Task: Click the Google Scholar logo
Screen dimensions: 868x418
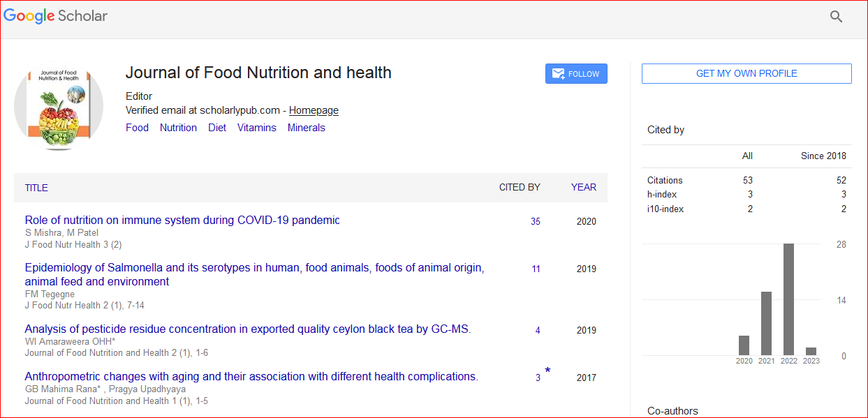Action: (x=56, y=15)
